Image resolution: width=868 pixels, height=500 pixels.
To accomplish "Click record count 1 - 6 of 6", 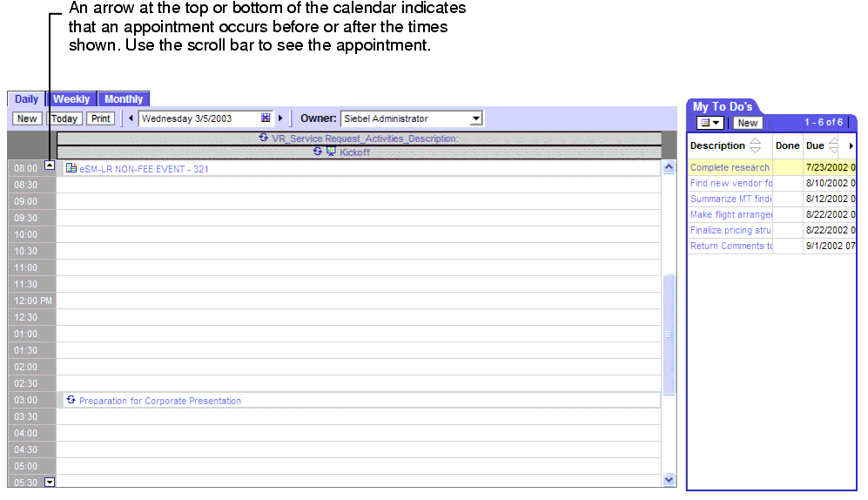I will pyautogui.click(x=824, y=122).
